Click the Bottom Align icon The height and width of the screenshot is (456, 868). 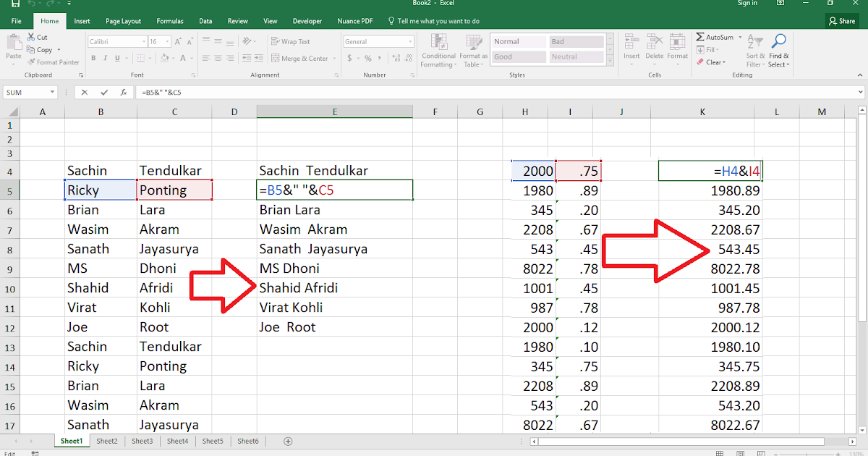pos(230,43)
